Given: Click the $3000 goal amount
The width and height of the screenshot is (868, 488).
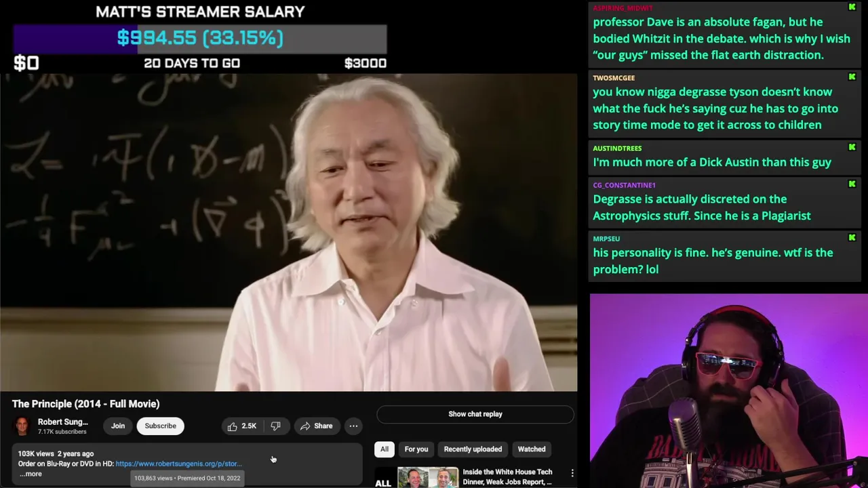Looking at the screenshot, I should click(366, 63).
